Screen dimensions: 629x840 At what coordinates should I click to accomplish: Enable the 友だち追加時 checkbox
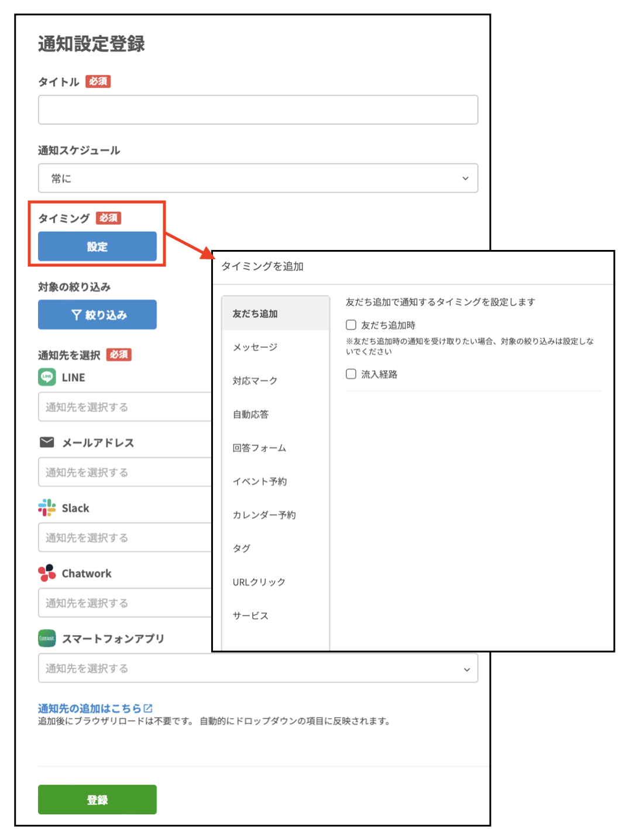351,324
